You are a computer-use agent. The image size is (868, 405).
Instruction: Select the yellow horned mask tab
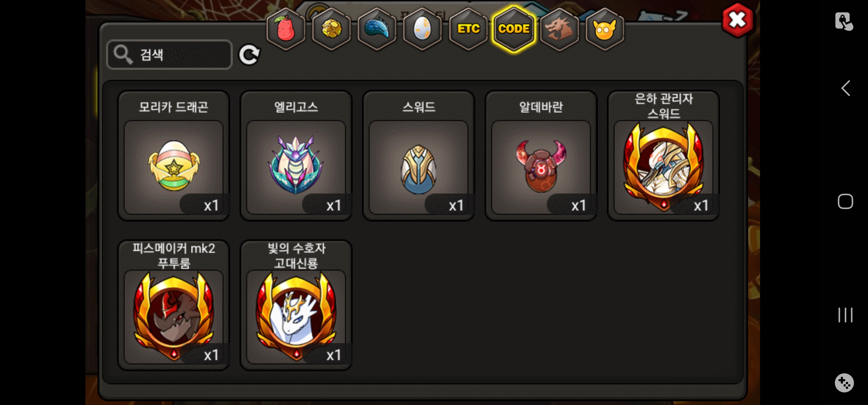(605, 29)
